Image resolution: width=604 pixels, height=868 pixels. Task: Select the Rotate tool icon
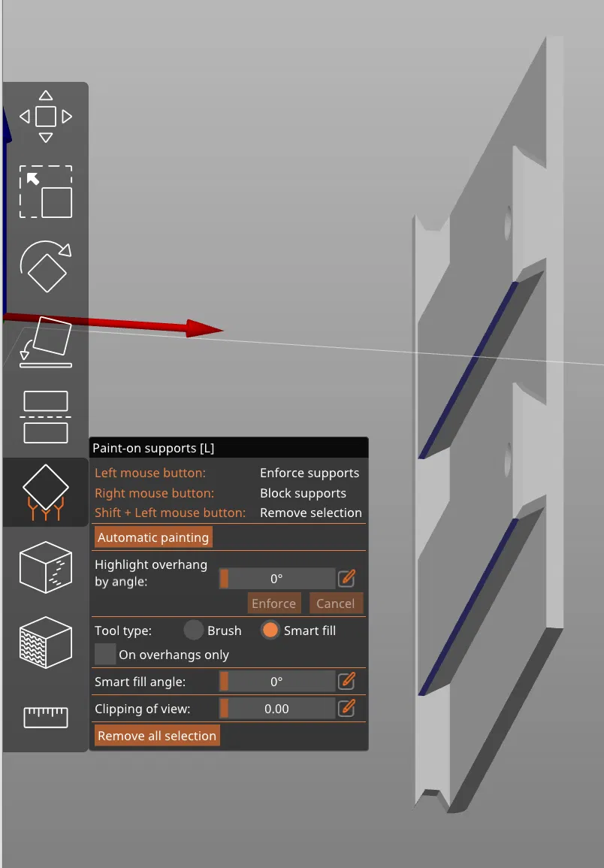[46, 266]
